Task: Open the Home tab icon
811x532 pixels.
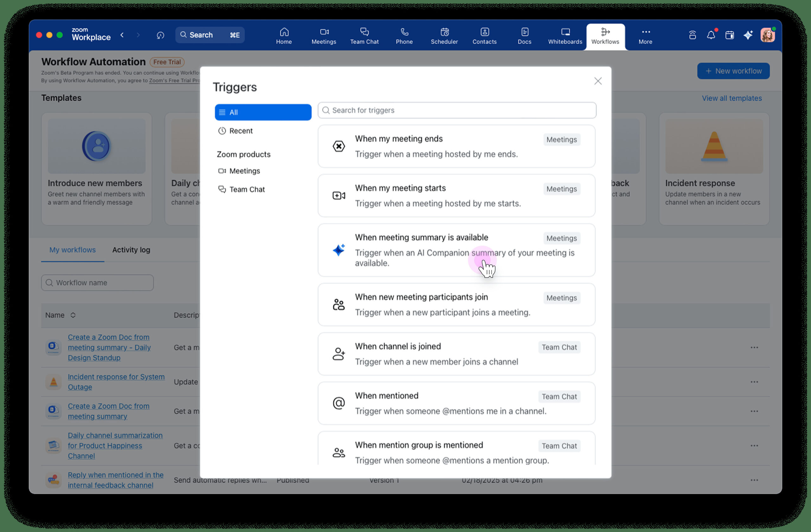Action: pyautogui.click(x=284, y=32)
